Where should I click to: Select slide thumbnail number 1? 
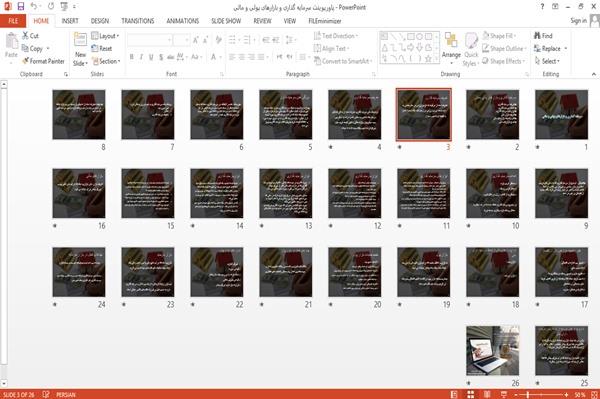click(x=561, y=114)
